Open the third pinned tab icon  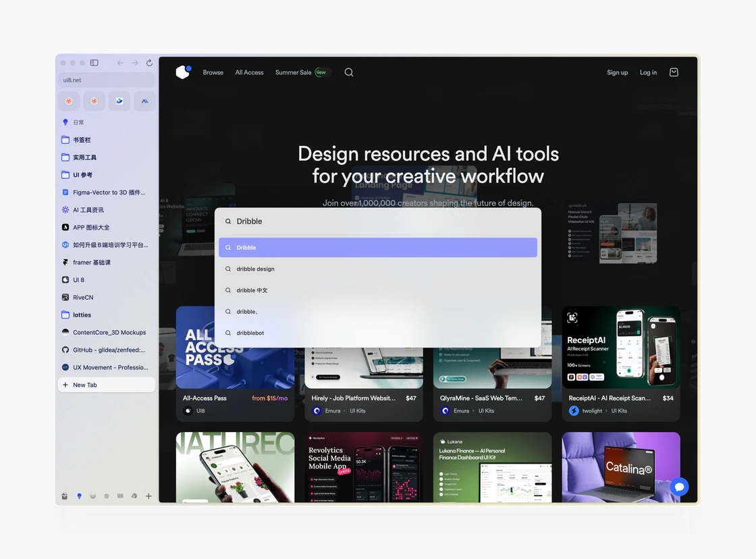[119, 101]
